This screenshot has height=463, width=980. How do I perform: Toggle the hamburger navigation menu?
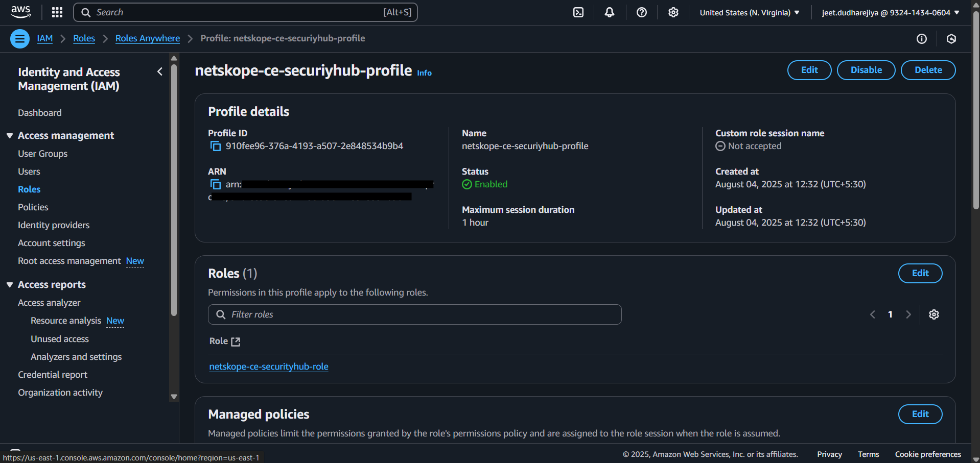click(x=20, y=38)
